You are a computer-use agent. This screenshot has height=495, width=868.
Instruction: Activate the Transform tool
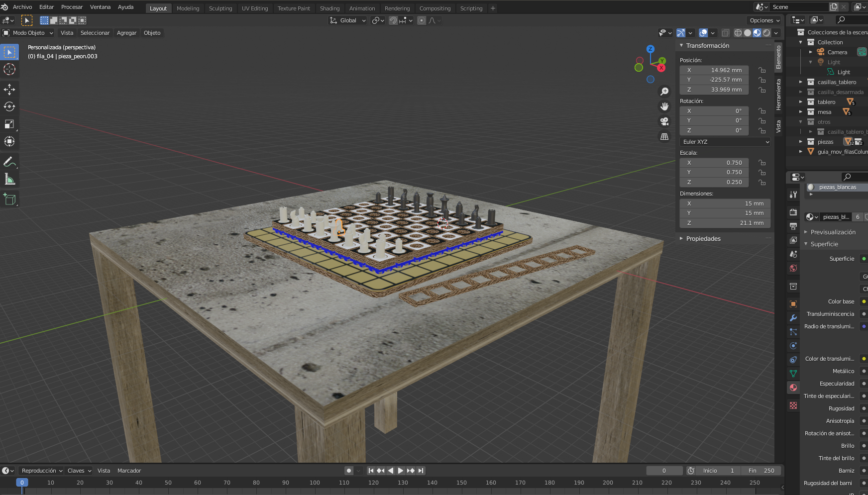click(x=9, y=141)
